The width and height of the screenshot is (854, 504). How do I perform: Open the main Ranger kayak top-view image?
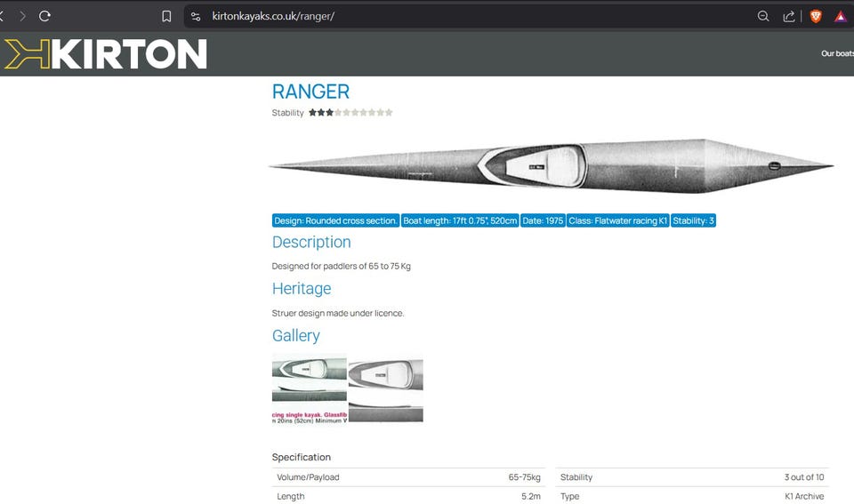(x=552, y=166)
